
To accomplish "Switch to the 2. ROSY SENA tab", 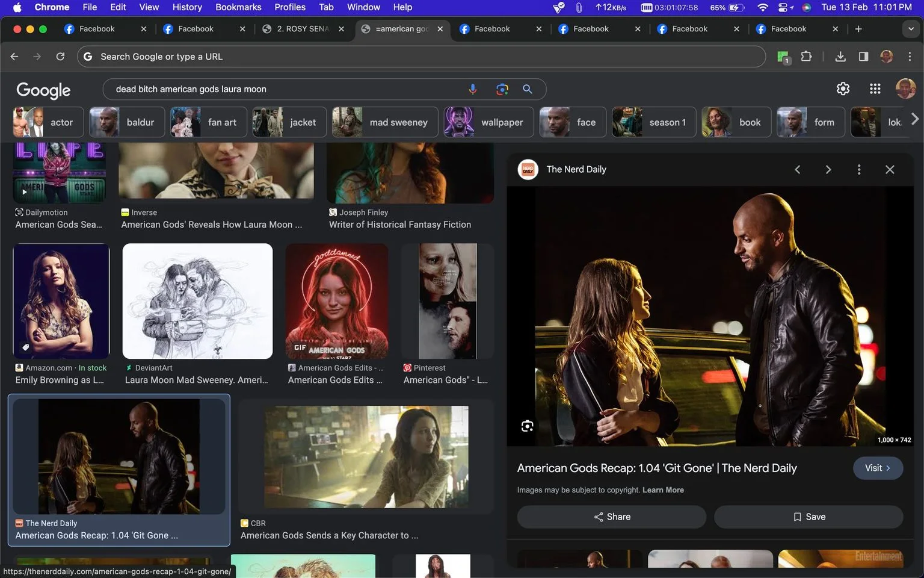I will point(303,29).
